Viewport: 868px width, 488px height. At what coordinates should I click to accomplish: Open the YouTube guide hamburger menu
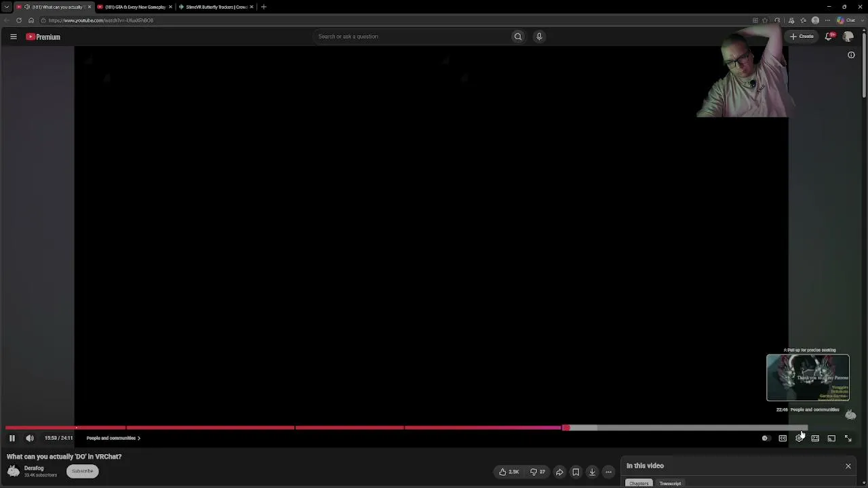pyautogui.click(x=14, y=37)
